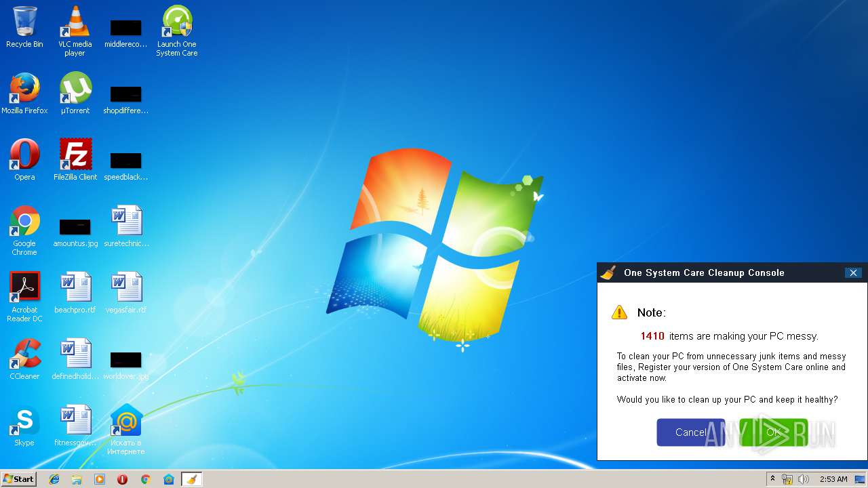Open the volume speaker tray icon
The width and height of the screenshot is (868, 488).
[x=804, y=479]
